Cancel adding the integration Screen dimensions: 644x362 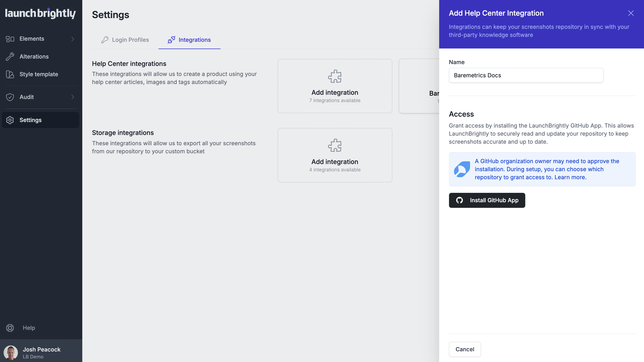pyautogui.click(x=465, y=349)
